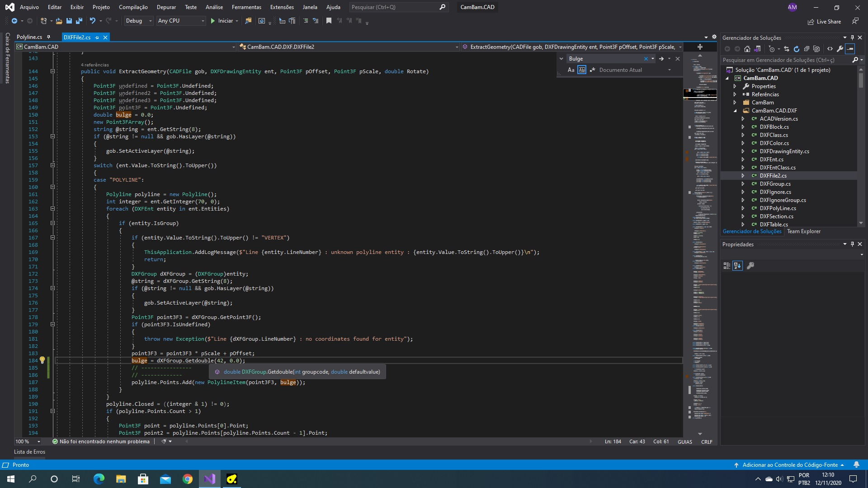Viewport: 868px width, 488px height.
Task: Click the Live Share button
Action: tap(824, 22)
